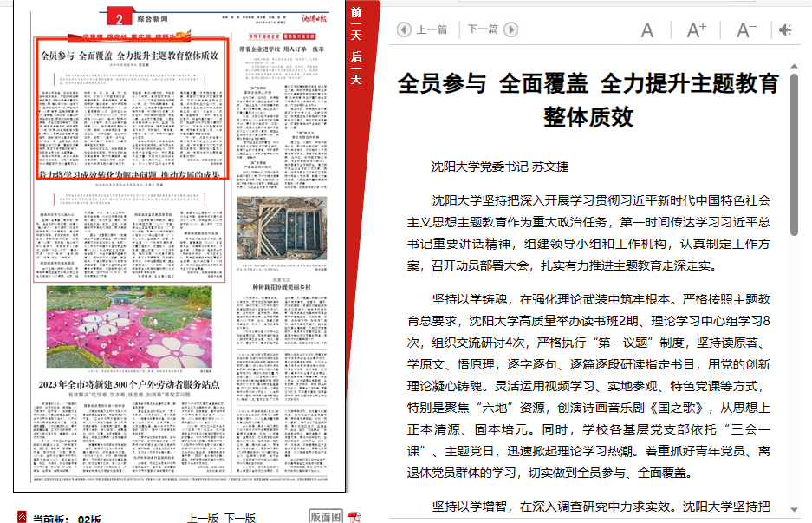Click the article vertical scrollbar thumb
The image size is (812, 523).
pyautogui.click(x=794, y=154)
